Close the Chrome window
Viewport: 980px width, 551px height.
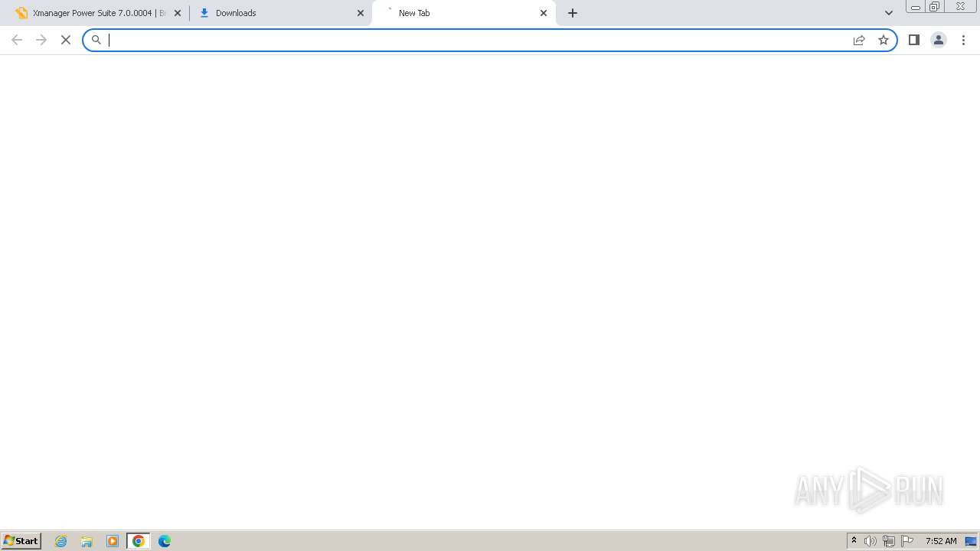tap(960, 7)
